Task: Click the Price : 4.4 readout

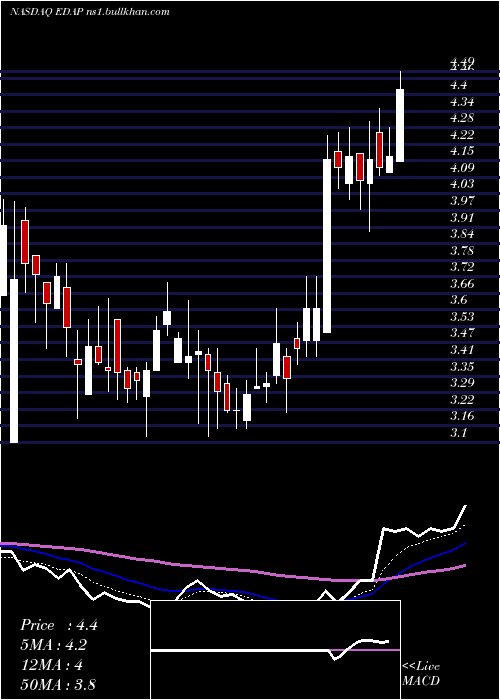Action: 59,625
